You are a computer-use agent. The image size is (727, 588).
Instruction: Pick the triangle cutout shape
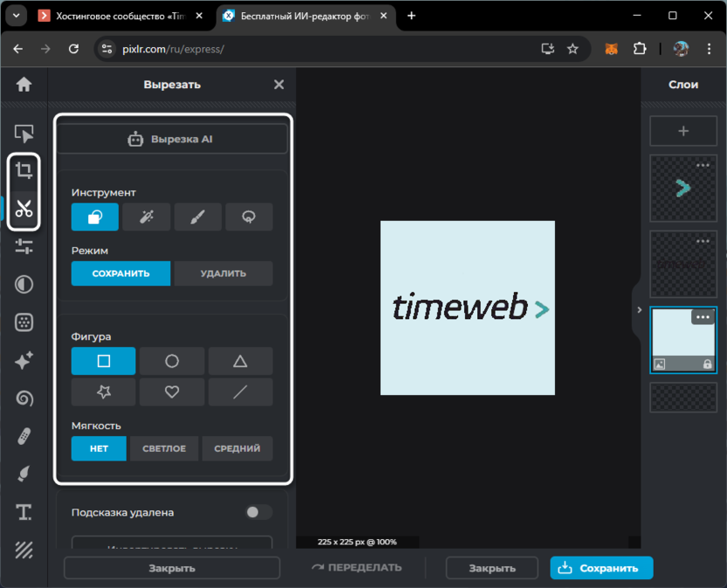click(240, 361)
